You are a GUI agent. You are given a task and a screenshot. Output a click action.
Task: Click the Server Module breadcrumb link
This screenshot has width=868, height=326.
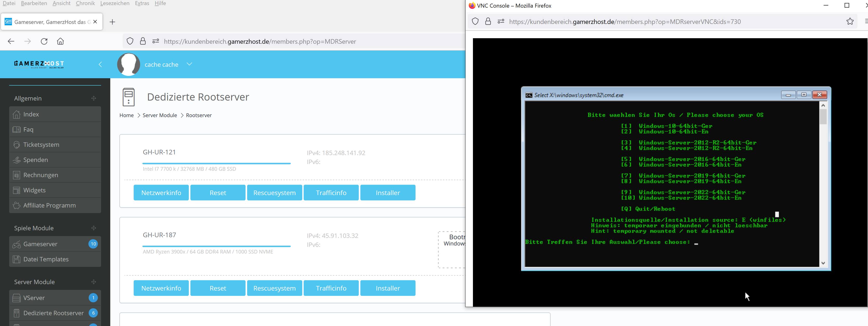coord(160,115)
